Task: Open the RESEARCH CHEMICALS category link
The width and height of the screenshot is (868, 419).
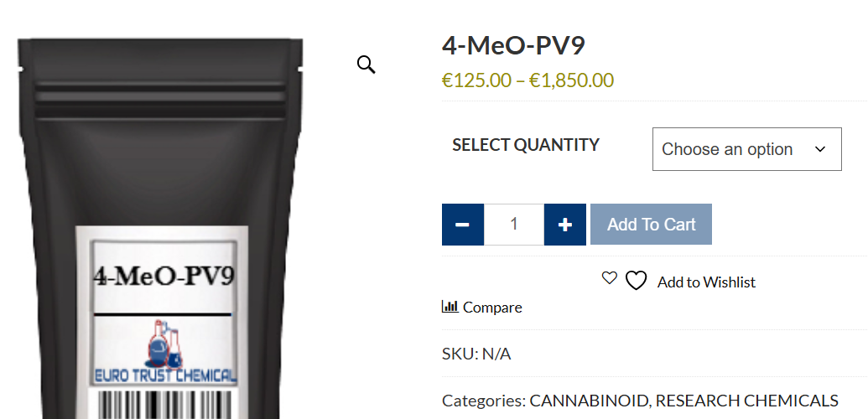Action: pyautogui.click(x=746, y=401)
